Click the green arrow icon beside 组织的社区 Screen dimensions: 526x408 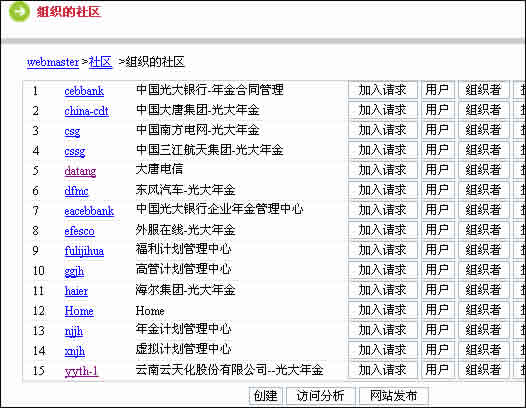(x=19, y=11)
